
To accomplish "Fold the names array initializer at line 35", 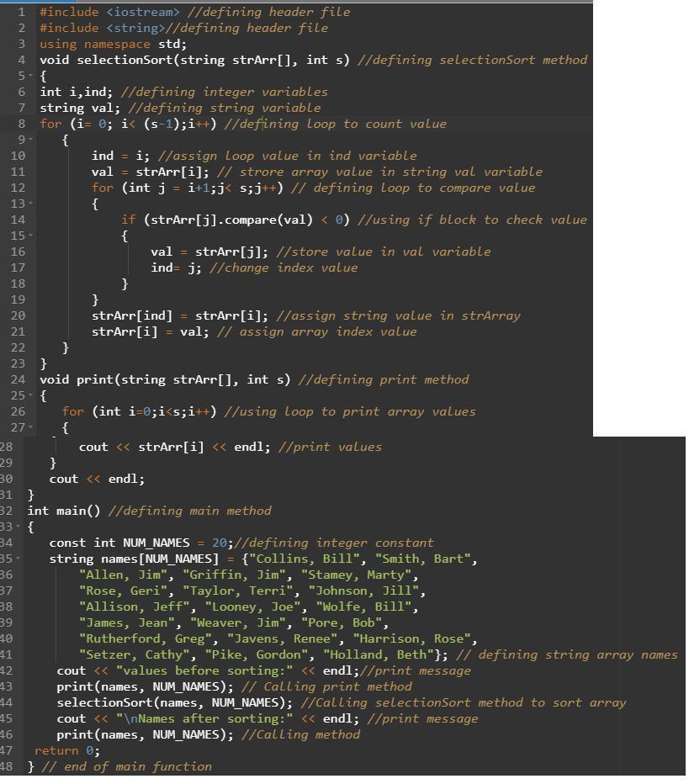I will (x=19, y=559).
